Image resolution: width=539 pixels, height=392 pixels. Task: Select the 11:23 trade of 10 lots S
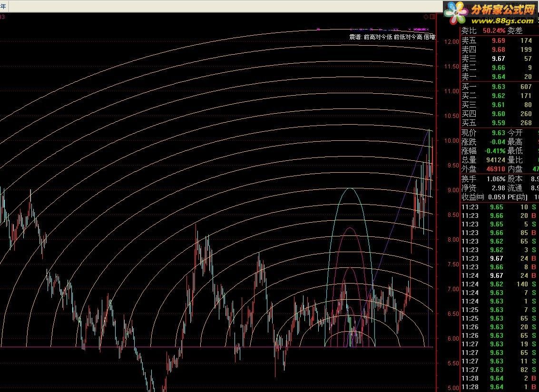pos(499,207)
